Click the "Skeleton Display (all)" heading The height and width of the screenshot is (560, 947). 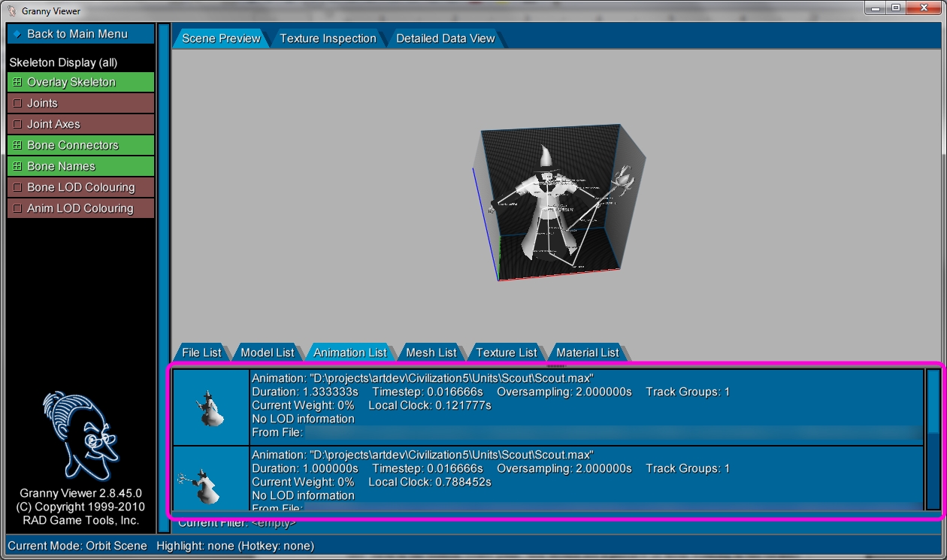[x=63, y=62]
